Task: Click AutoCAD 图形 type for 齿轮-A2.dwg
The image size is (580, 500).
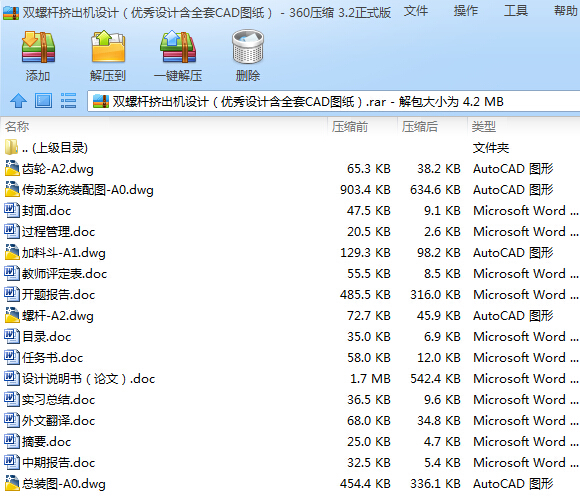Action: click(x=513, y=169)
